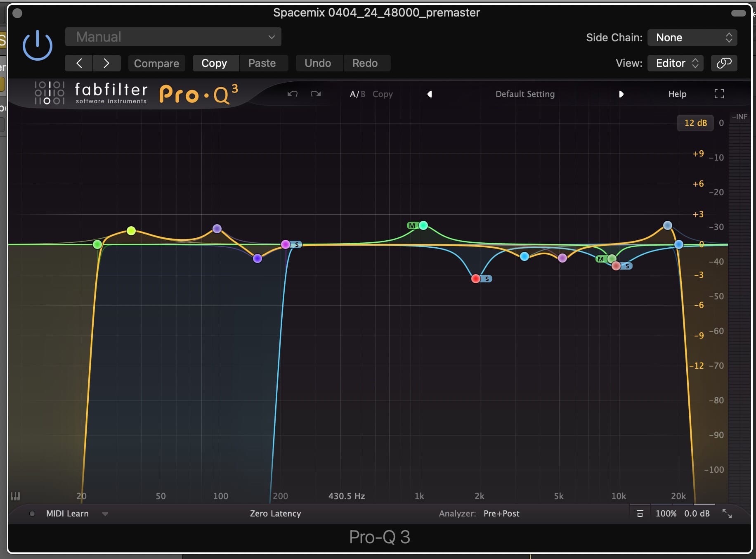Click the output options icon
The image size is (756, 559).
click(640, 514)
